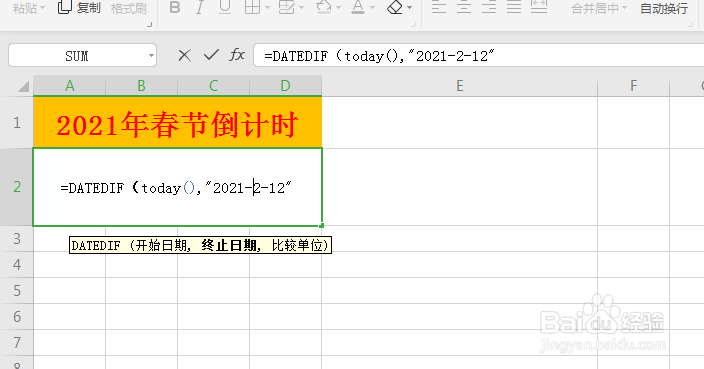Justify text alignment

(514, 8)
